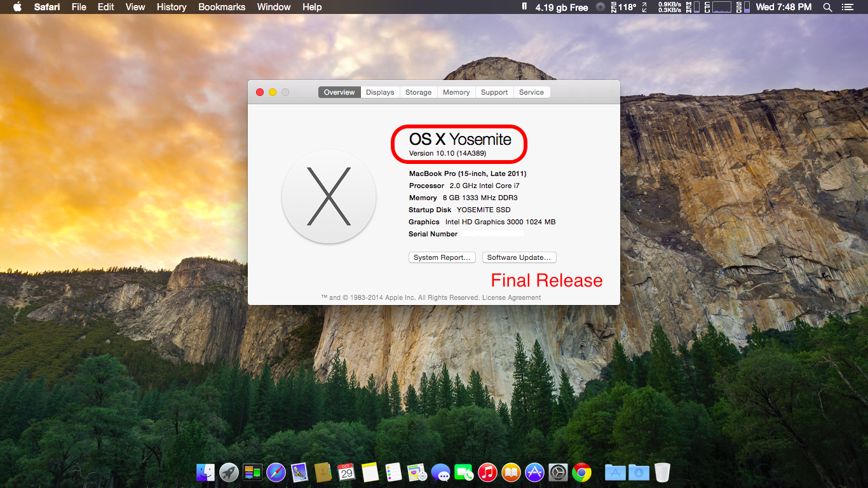Click the 8 GB 1333 MHz DDR3 value
Viewport: 868px width, 488px height.
click(480, 198)
